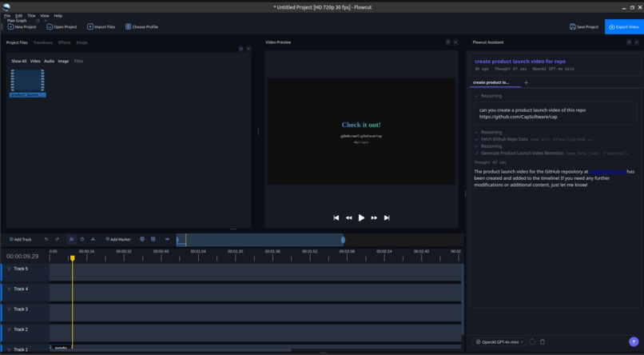Float the Flowcut Assistant panel
Viewport: 644px width, 355px height.
[x=629, y=42]
